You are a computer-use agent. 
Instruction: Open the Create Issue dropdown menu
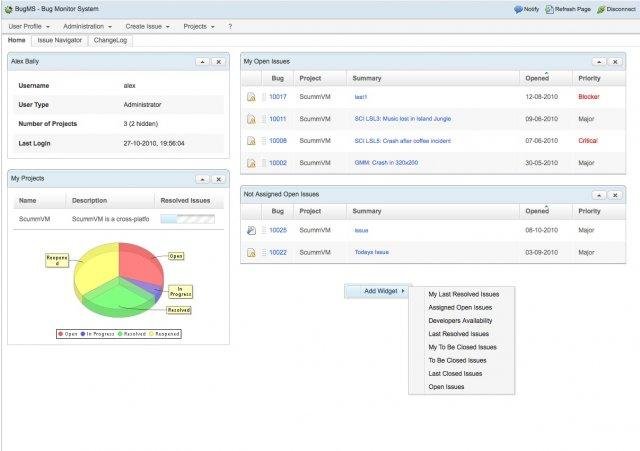tap(147, 27)
